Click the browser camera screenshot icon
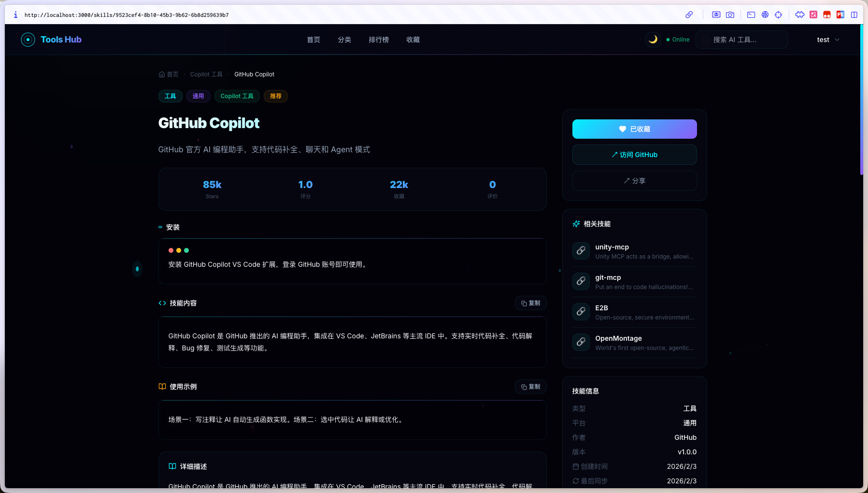 [x=730, y=15]
